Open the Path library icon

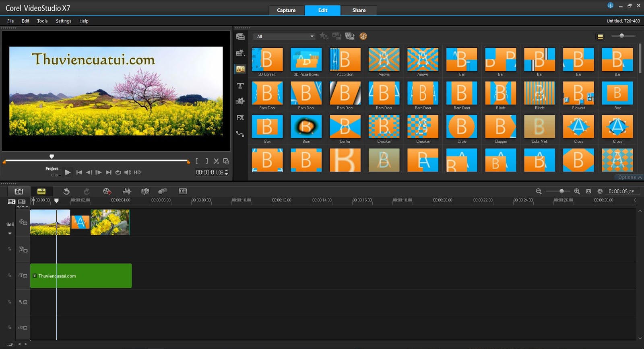click(240, 133)
